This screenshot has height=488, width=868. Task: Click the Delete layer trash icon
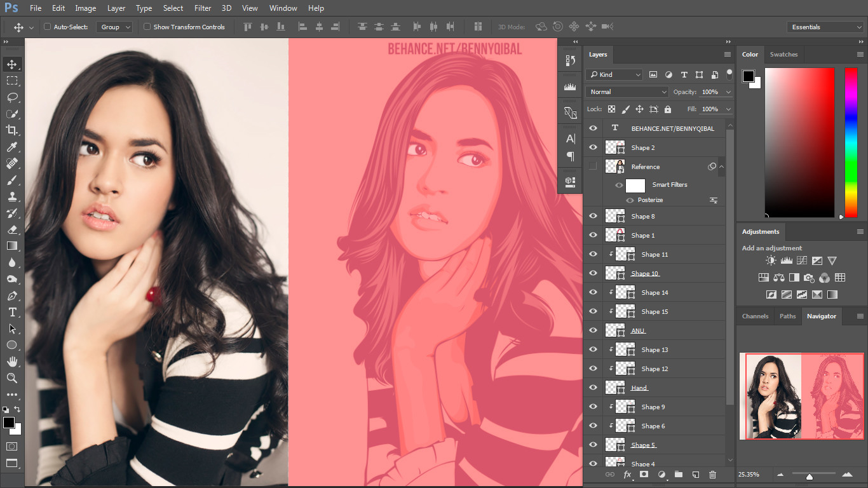click(712, 475)
